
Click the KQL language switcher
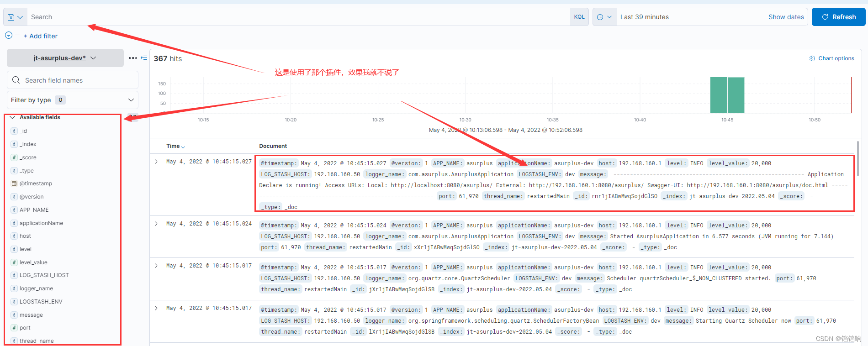coord(579,17)
